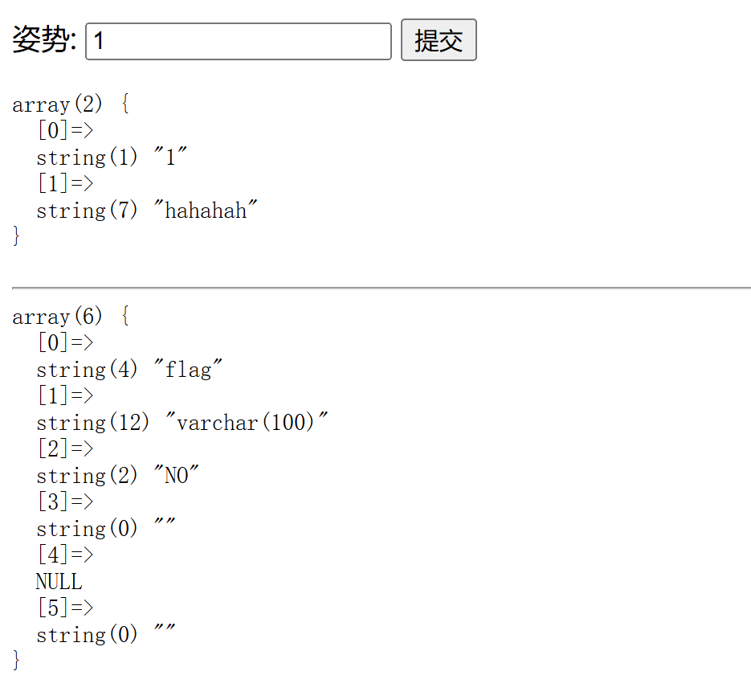Click the empty string line below [3]=>
This screenshot has height=700, width=751.
click(x=105, y=529)
